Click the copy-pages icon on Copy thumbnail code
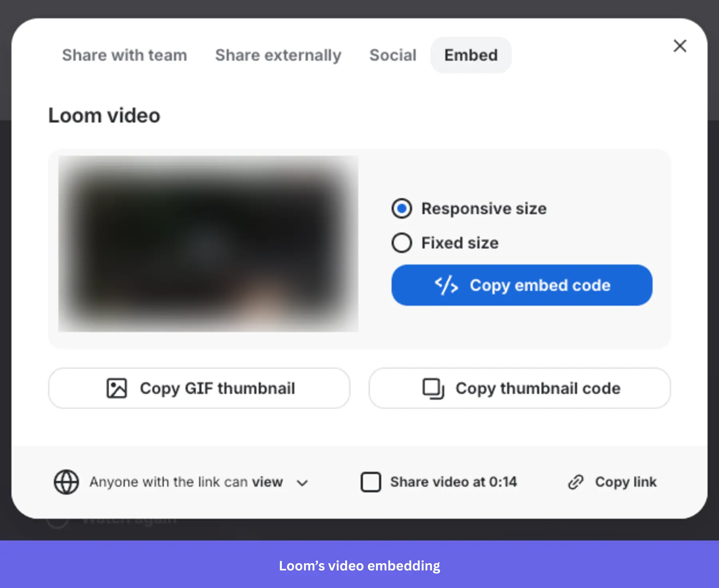The width and height of the screenshot is (719, 588). click(433, 388)
